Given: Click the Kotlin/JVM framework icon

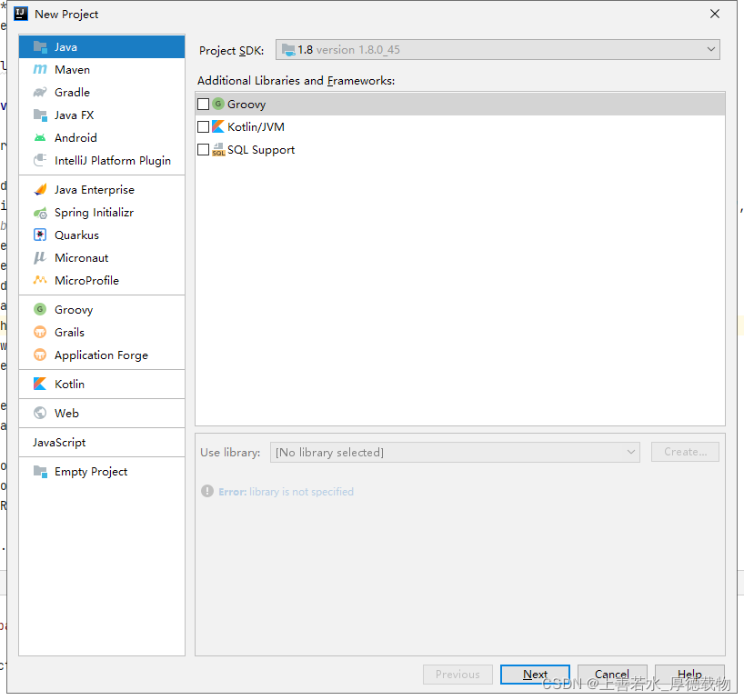Looking at the screenshot, I should click(218, 126).
